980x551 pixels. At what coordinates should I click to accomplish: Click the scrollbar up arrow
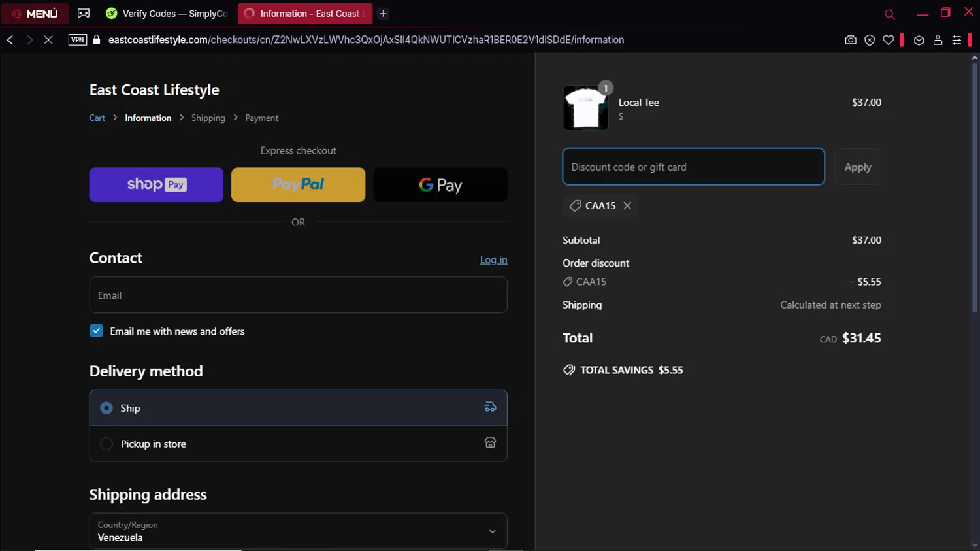(974, 58)
